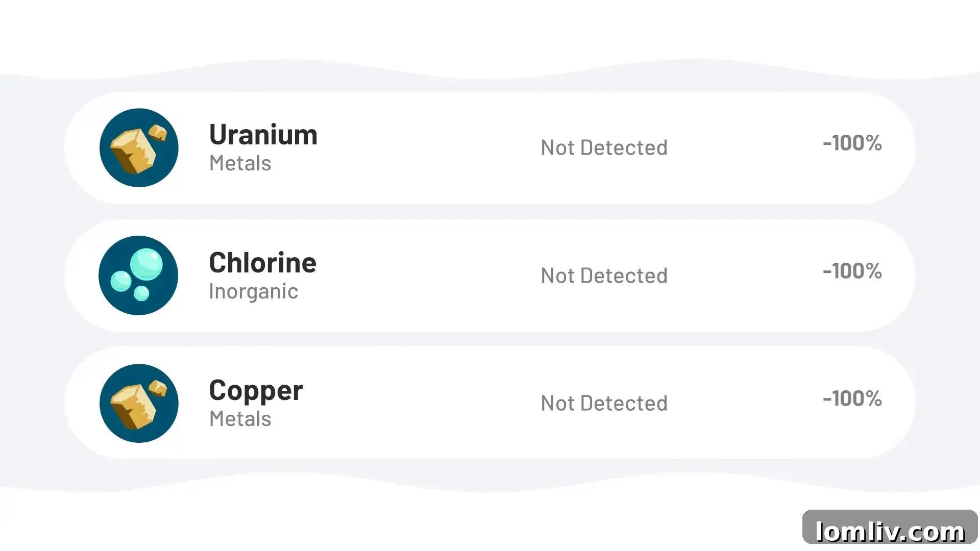Click the -100% value for Copper
The height and width of the screenshot is (551, 980).
point(852,398)
